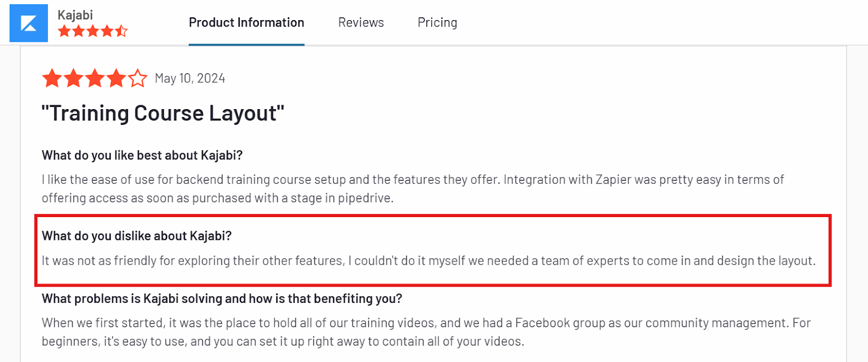Select the "What do you like best" heading
The width and height of the screenshot is (868, 362).
[x=142, y=155]
